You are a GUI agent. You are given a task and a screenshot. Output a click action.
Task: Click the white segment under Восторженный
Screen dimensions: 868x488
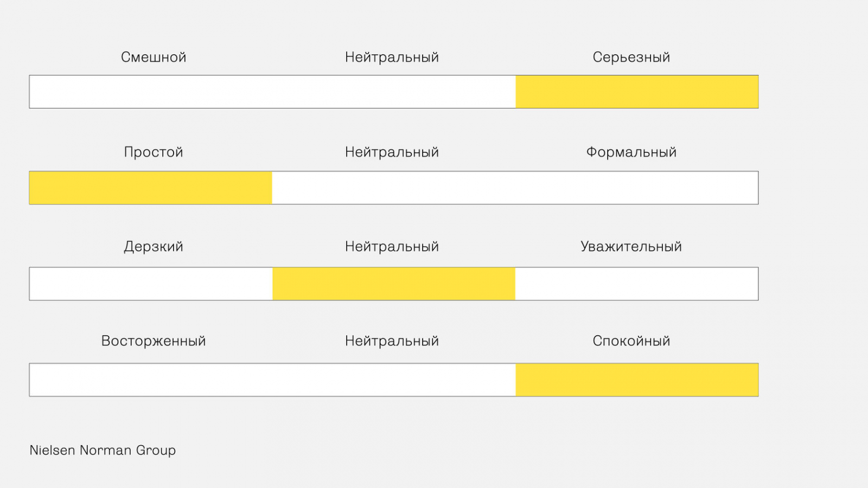(152, 380)
